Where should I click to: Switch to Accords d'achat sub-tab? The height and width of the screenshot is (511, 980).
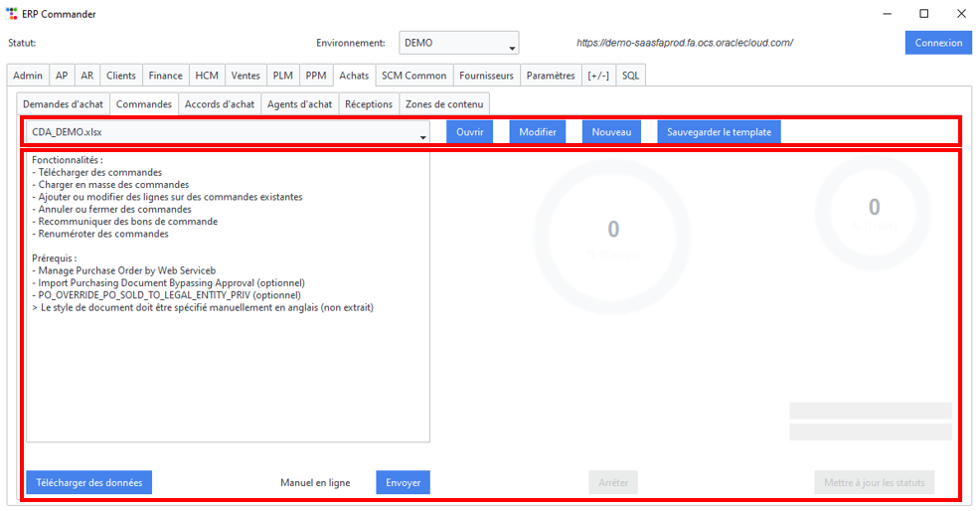click(x=220, y=103)
